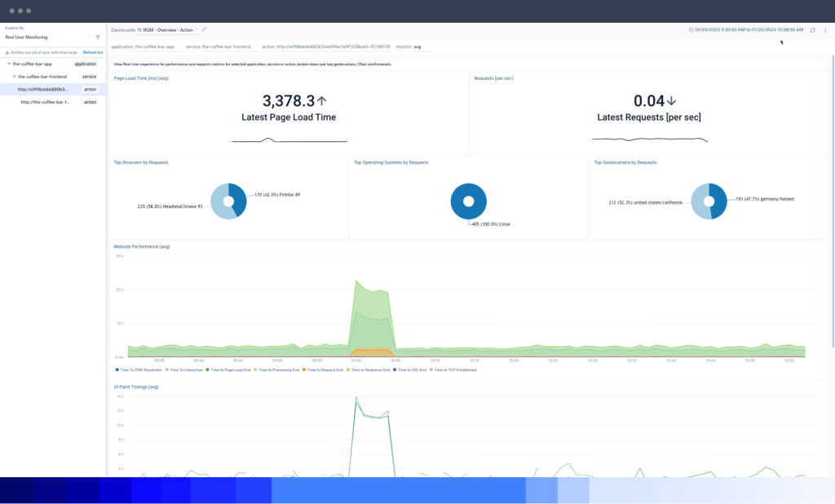Collapse the the-coffee-bar-frontend service node
This screenshot has height=504, width=835.
(x=14, y=77)
